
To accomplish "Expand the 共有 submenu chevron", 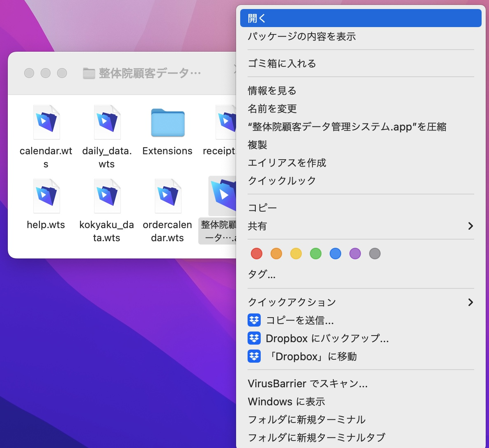I will 470,226.
